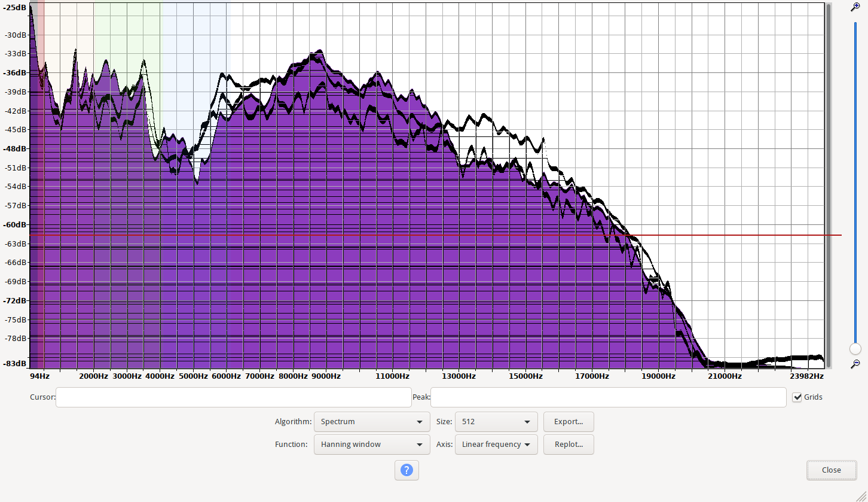
Task: Click the -60dB axis label
Action: [15, 225]
